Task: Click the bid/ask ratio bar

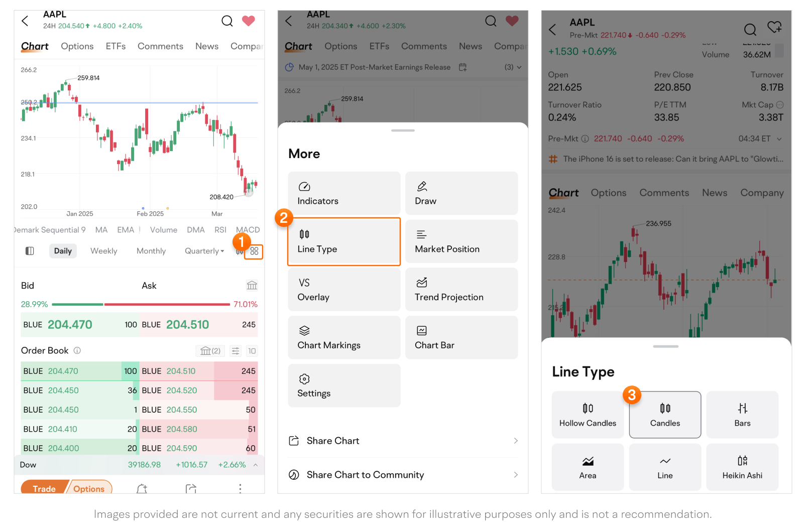Action: point(141,304)
